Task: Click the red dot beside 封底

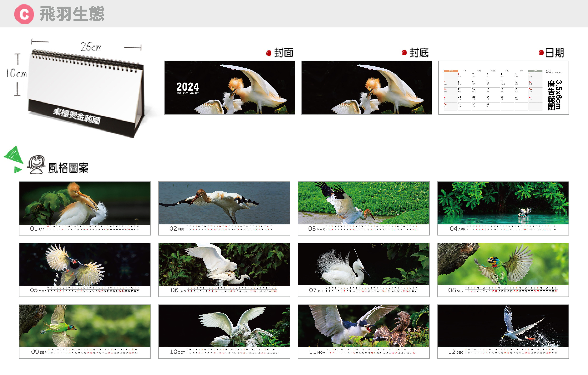Action: pos(404,53)
